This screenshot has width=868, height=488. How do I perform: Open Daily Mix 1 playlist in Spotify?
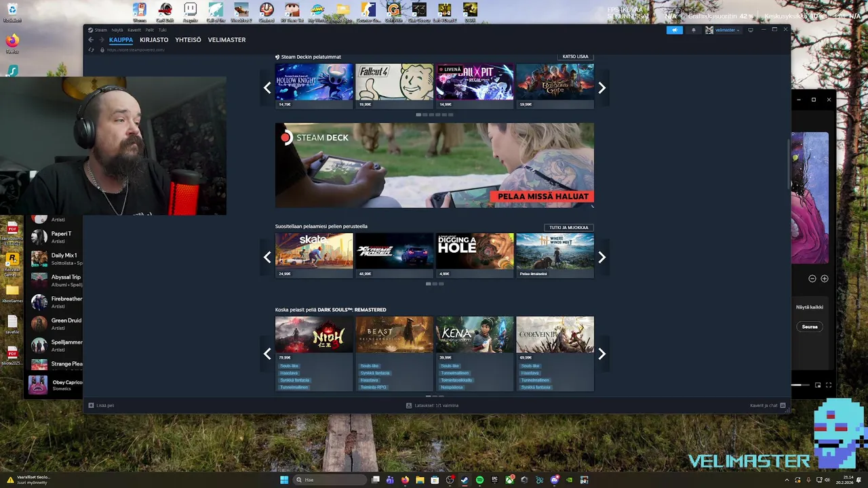point(57,258)
